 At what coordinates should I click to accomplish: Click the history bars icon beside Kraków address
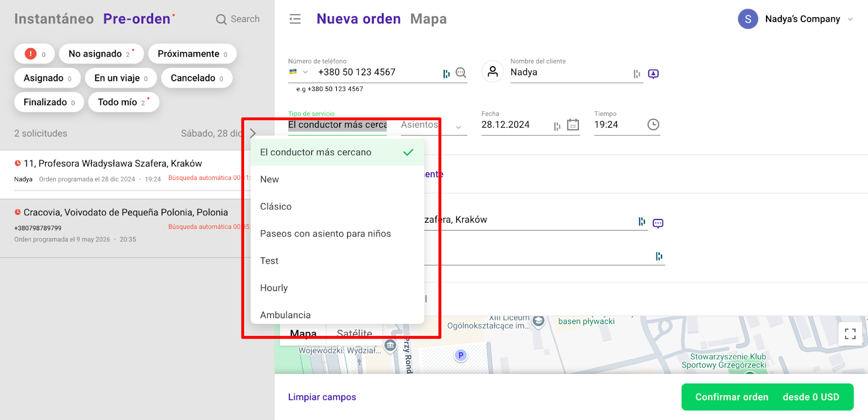[x=642, y=221]
